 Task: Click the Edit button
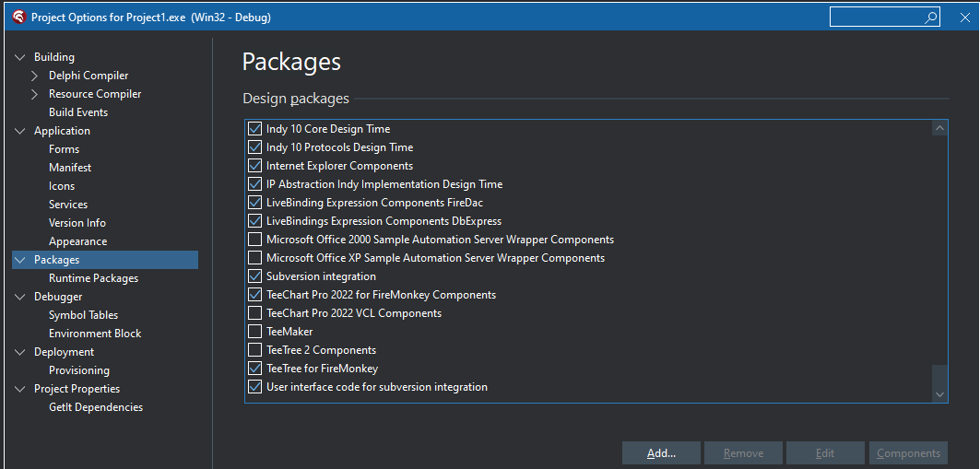(825, 453)
